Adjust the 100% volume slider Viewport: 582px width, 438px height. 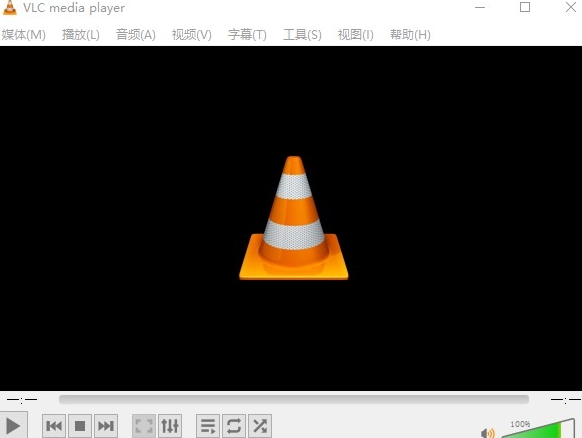[537, 429]
